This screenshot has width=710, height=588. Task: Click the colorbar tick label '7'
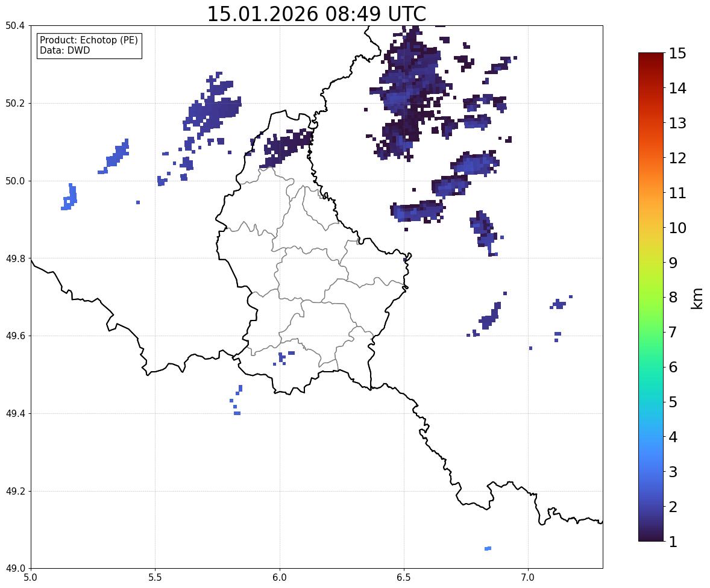coord(673,332)
